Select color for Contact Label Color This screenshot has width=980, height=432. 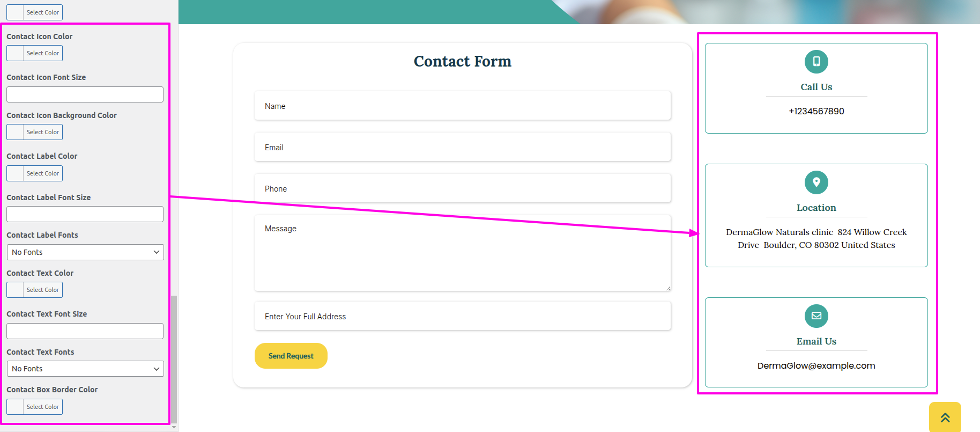[34, 173]
